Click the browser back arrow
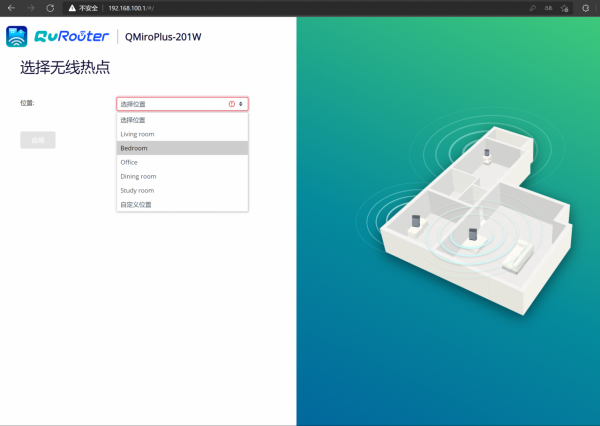The height and width of the screenshot is (426, 600). (x=11, y=7)
